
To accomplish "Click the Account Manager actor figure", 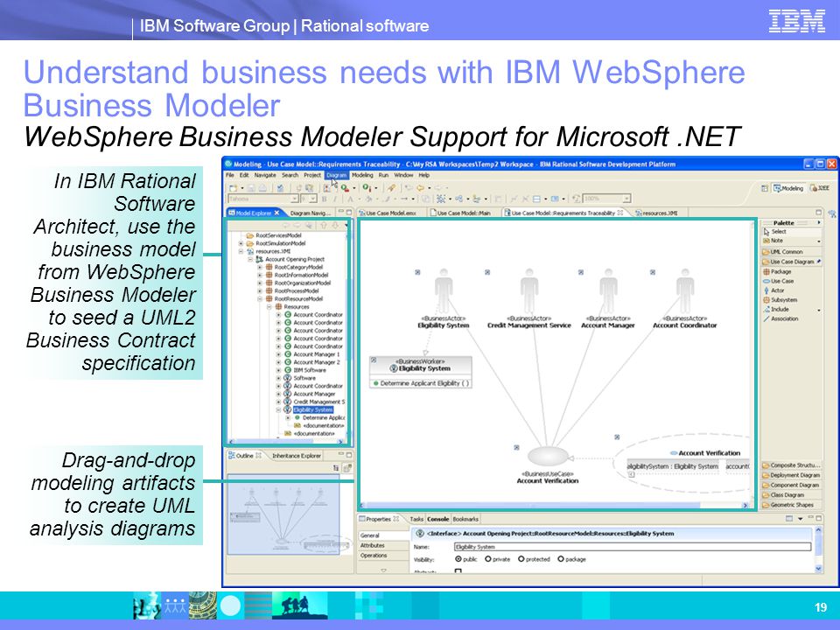I will point(608,290).
